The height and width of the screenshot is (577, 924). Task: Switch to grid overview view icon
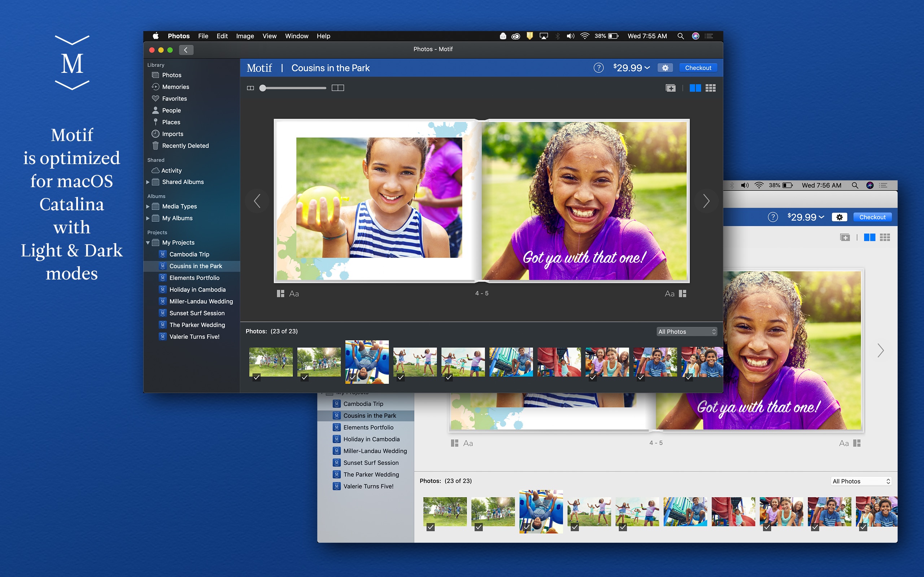pos(710,88)
